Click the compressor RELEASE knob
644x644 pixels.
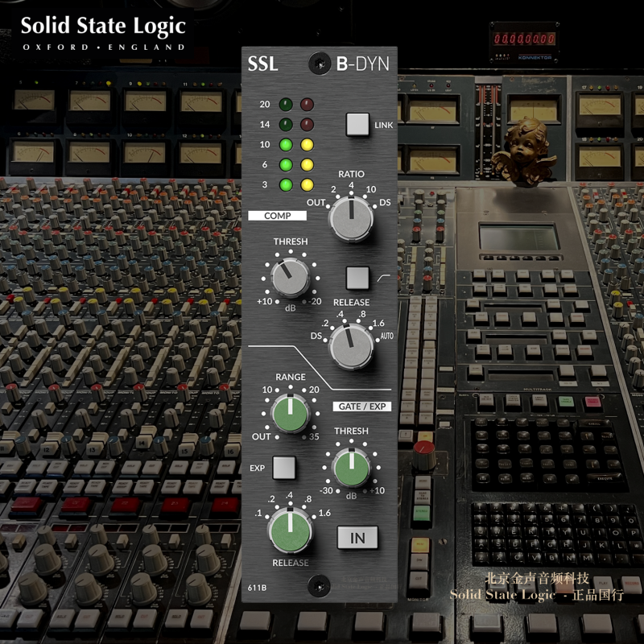[351, 346]
